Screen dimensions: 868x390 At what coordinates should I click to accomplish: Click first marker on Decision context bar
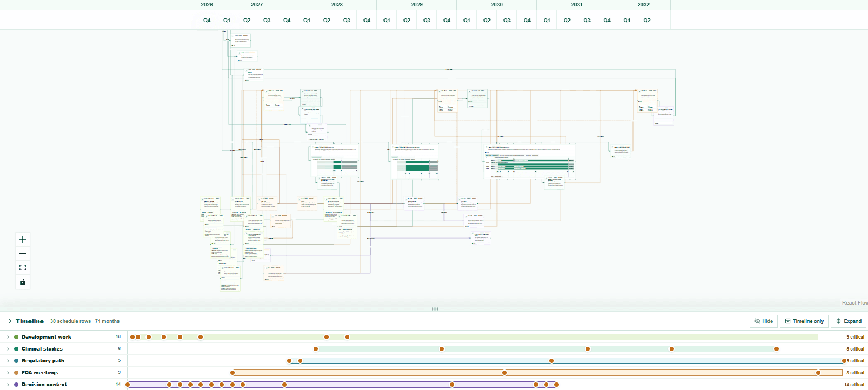(x=128, y=385)
